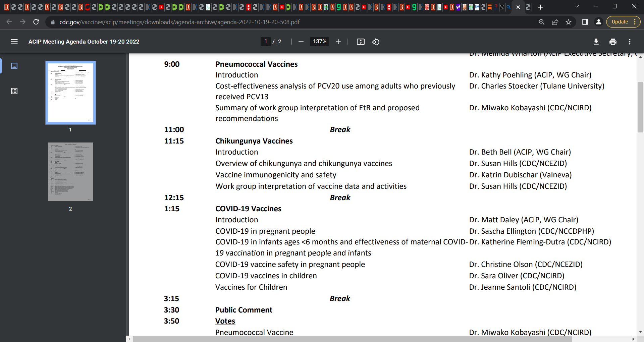Click the Pneumococcal Vaccines heading

(x=256, y=64)
